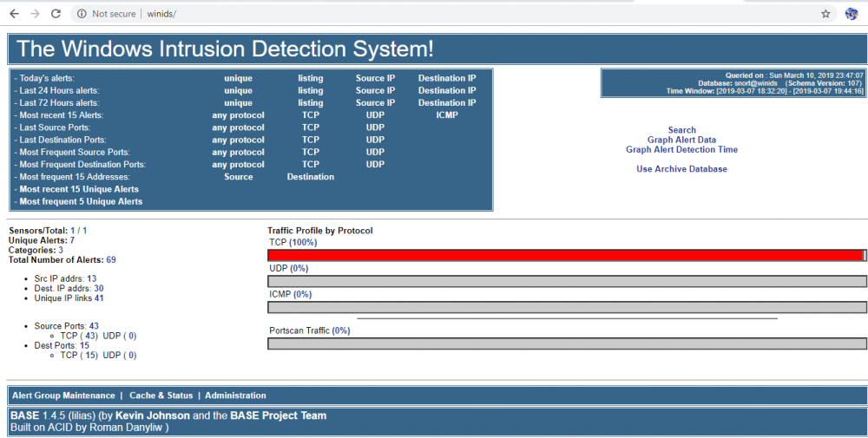
Task: Click the browser forward arrow
Action: pyautogui.click(x=35, y=14)
